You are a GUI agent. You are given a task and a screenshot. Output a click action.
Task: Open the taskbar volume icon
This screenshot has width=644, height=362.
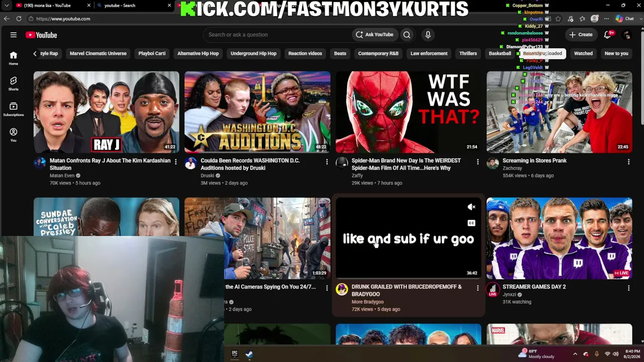coord(616,354)
